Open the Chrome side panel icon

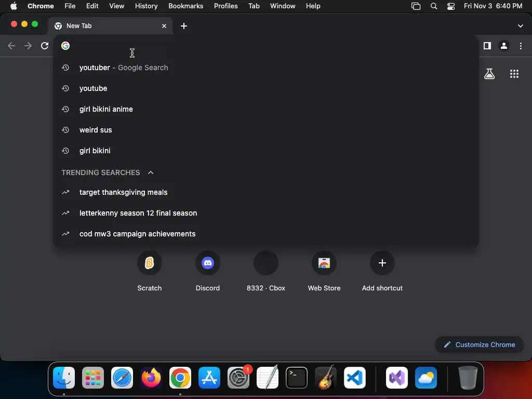tap(487, 46)
